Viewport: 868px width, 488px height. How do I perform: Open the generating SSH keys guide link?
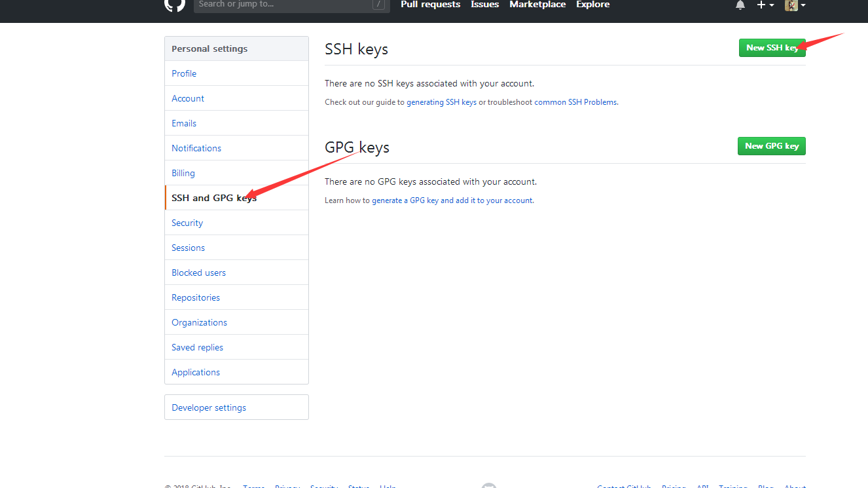(441, 102)
